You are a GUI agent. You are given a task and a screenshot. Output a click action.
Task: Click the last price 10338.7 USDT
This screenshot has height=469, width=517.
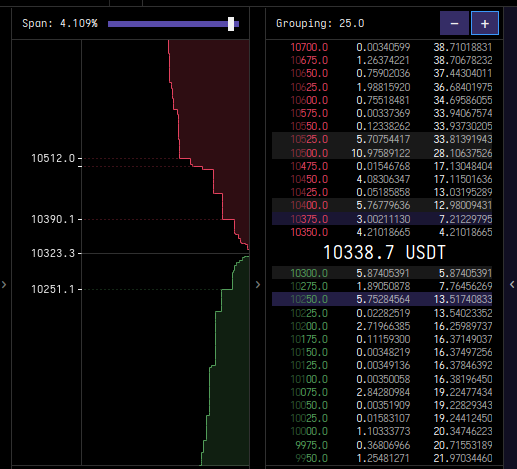pos(384,252)
